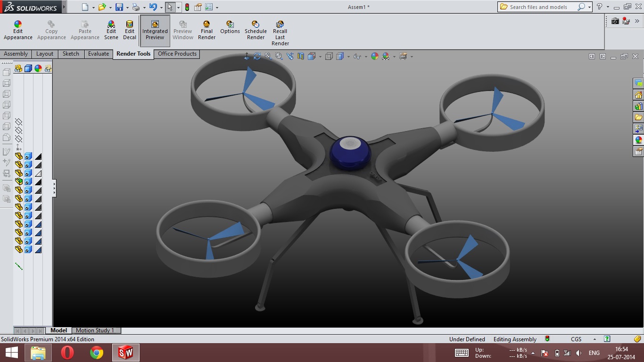The image size is (644, 362).
Task: Open the File Explorer folder pane icon
Action: (638, 117)
